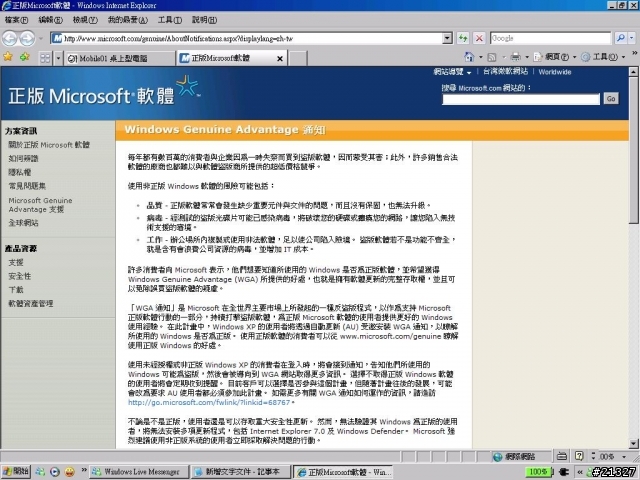The image size is (640, 480).
Task: Open the 檔案 (File) menu
Action: 16,20
